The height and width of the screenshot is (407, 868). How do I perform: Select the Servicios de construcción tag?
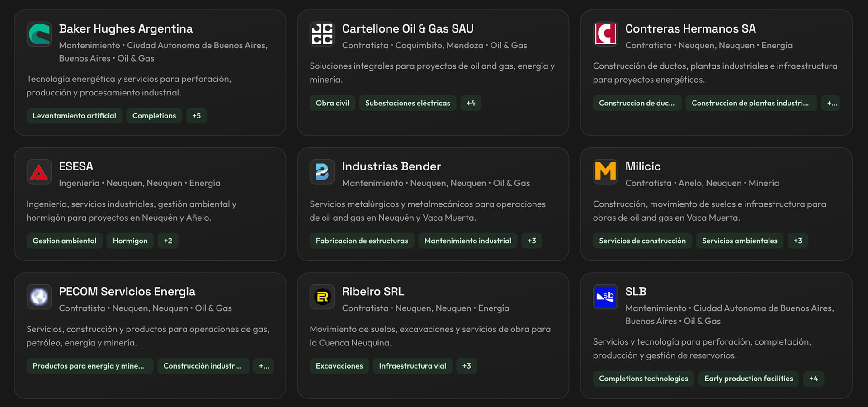[642, 241]
